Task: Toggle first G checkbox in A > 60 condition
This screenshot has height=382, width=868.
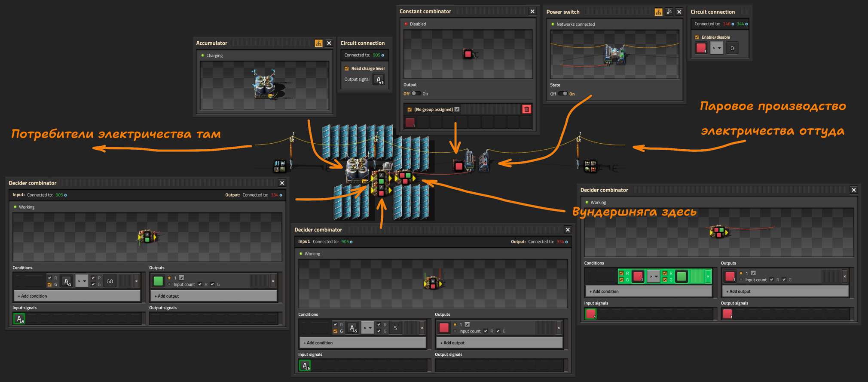Action: (49, 285)
